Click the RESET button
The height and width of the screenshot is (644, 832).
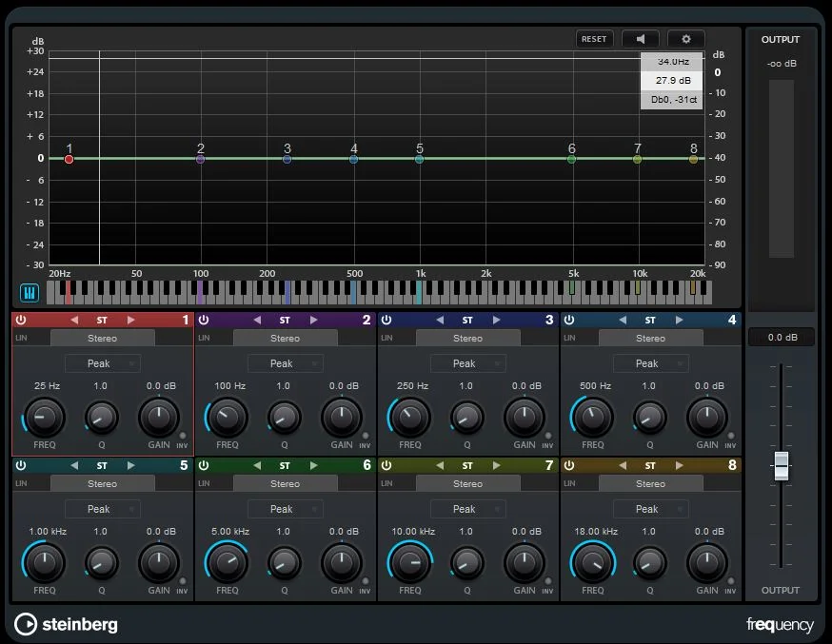(594, 39)
